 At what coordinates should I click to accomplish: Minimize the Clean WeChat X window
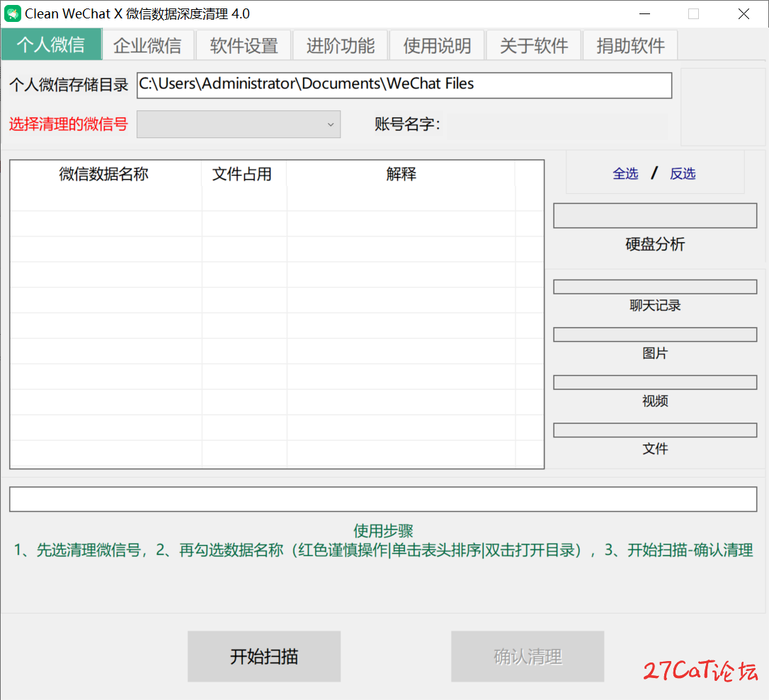(645, 13)
